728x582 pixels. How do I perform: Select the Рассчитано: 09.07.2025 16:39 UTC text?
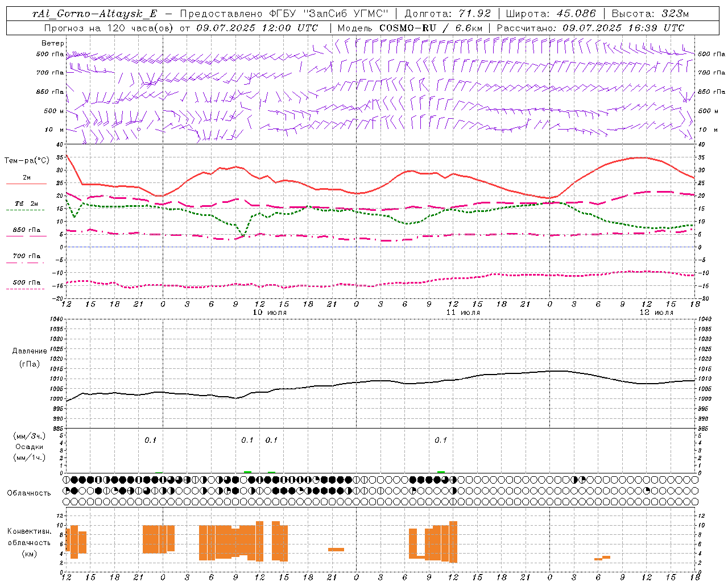tap(590, 28)
